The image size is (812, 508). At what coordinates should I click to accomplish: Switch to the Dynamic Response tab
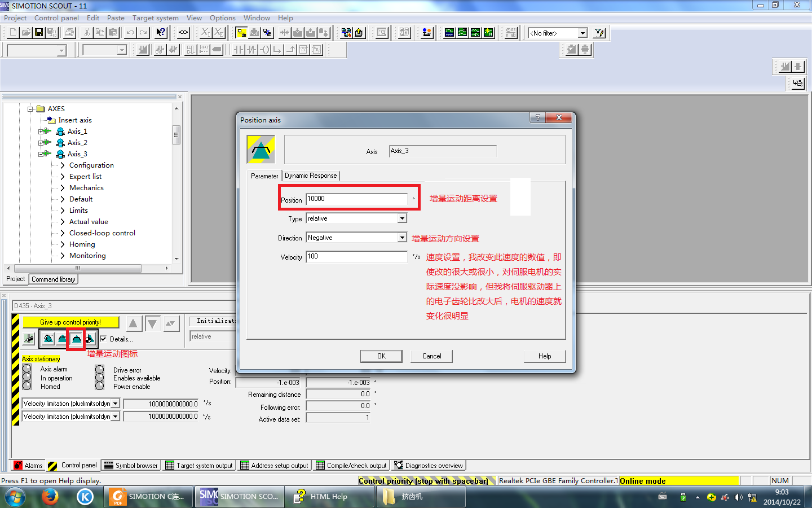click(x=311, y=176)
